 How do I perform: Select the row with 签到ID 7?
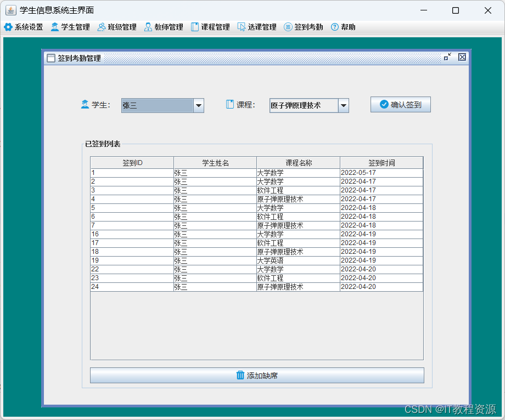click(x=257, y=225)
